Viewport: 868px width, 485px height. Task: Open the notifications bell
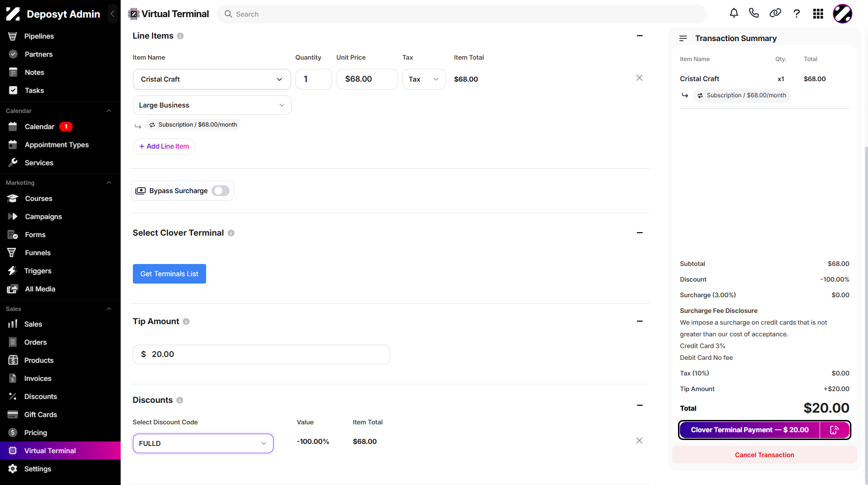pyautogui.click(x=734, y=14)
